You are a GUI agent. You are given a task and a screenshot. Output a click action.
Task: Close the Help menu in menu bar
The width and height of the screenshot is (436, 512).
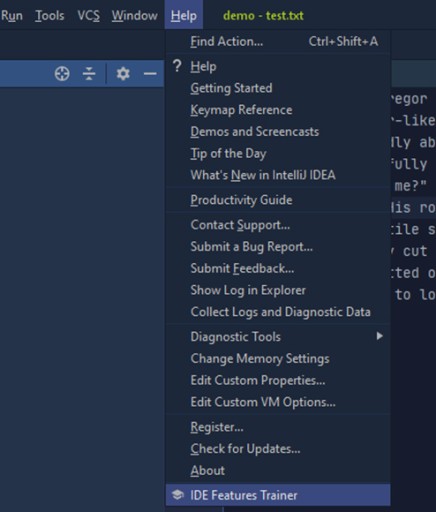(184, 15)
